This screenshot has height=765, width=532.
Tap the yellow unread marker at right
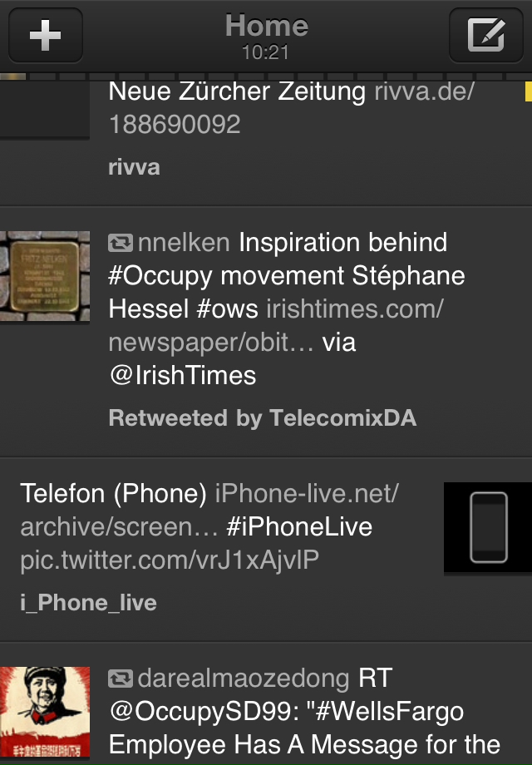(528, 91)
